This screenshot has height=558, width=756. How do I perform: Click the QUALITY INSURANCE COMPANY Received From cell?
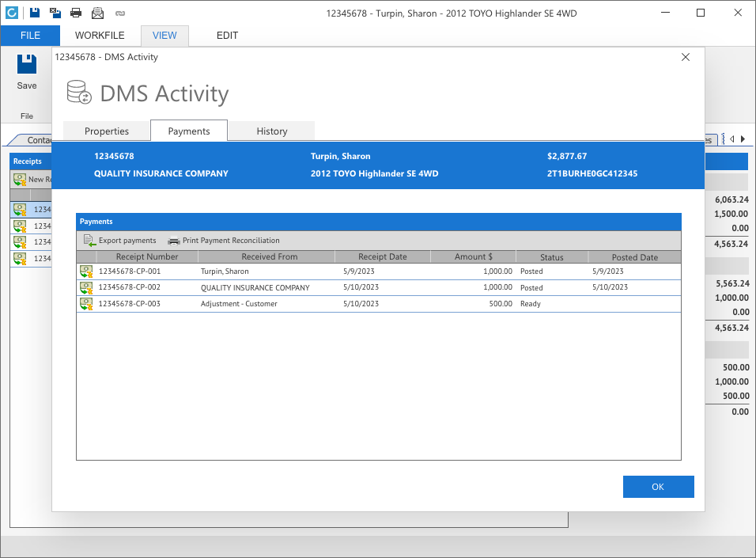255,287
